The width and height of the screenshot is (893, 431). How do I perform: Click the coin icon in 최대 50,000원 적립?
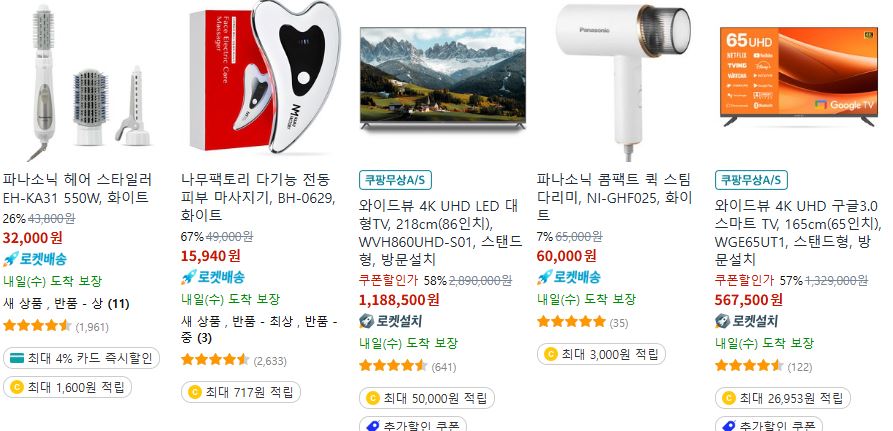pyautogui.click(x=373, y=398)
